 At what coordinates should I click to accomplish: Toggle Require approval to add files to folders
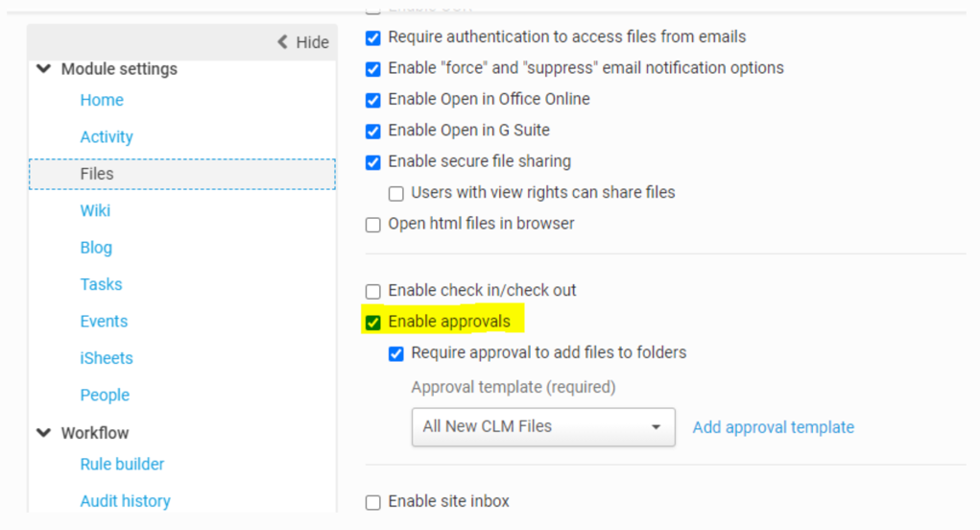click(x=396, y=353)
